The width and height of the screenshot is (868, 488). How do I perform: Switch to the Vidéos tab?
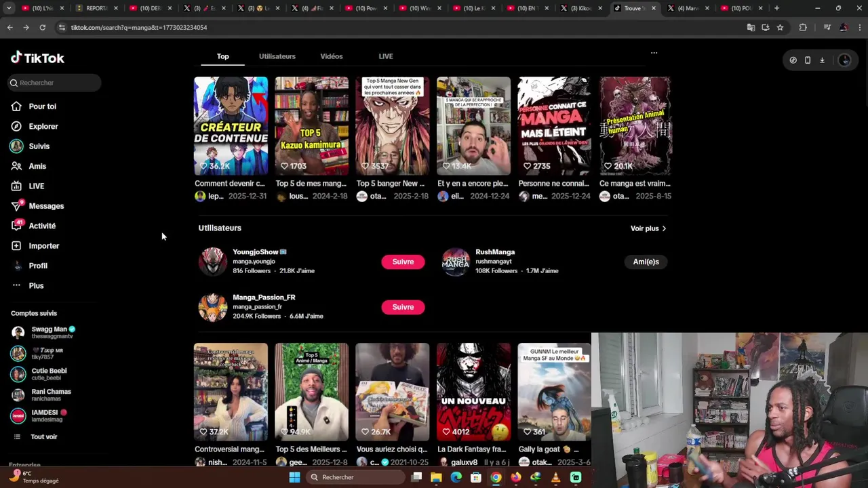point(332,56)
